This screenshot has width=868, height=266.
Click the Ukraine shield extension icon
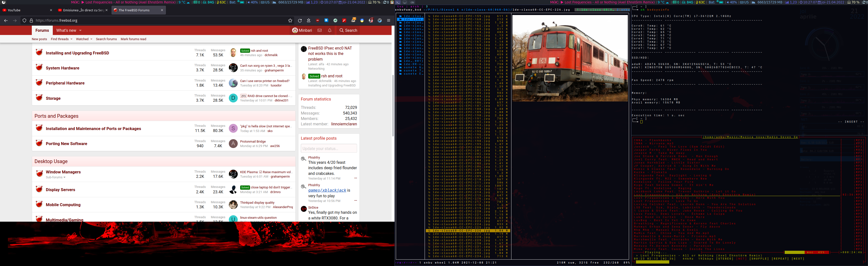tap(362, 20)
